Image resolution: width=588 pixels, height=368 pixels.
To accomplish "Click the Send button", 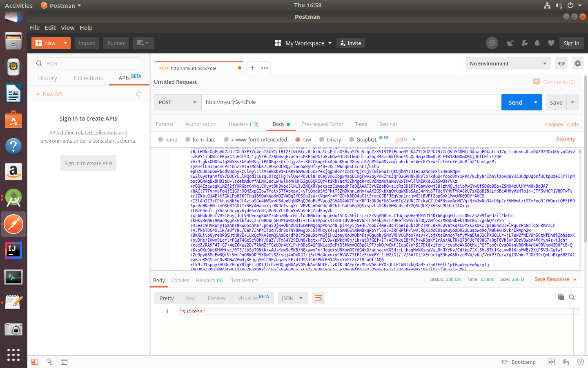I will point(515,102).
